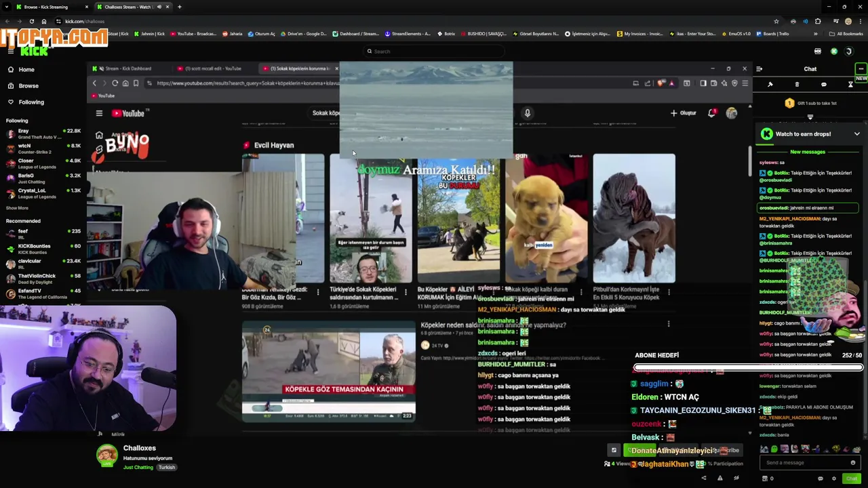
Task: Open KÖPEKLE GÖZ TEMASINDAN KAÇININ video thumbnail
Action: [329, 371]
